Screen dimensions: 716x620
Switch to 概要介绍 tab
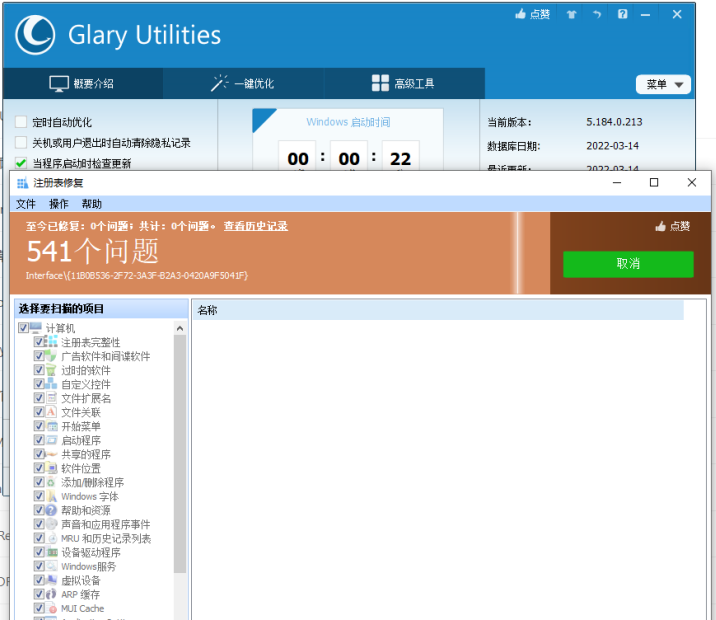pyautogui.click(x=83, y=84)
